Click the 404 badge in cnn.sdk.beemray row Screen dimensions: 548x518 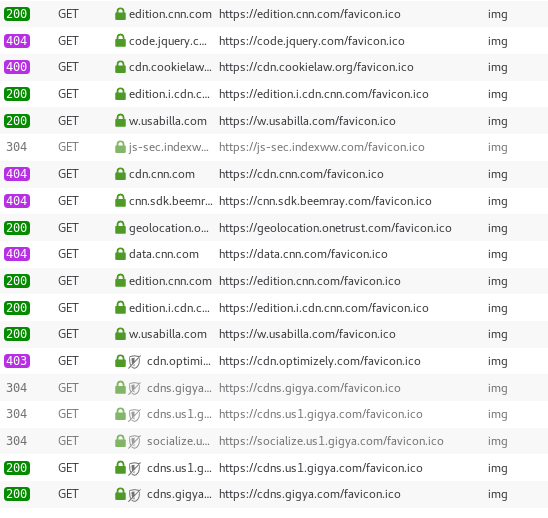17,201
